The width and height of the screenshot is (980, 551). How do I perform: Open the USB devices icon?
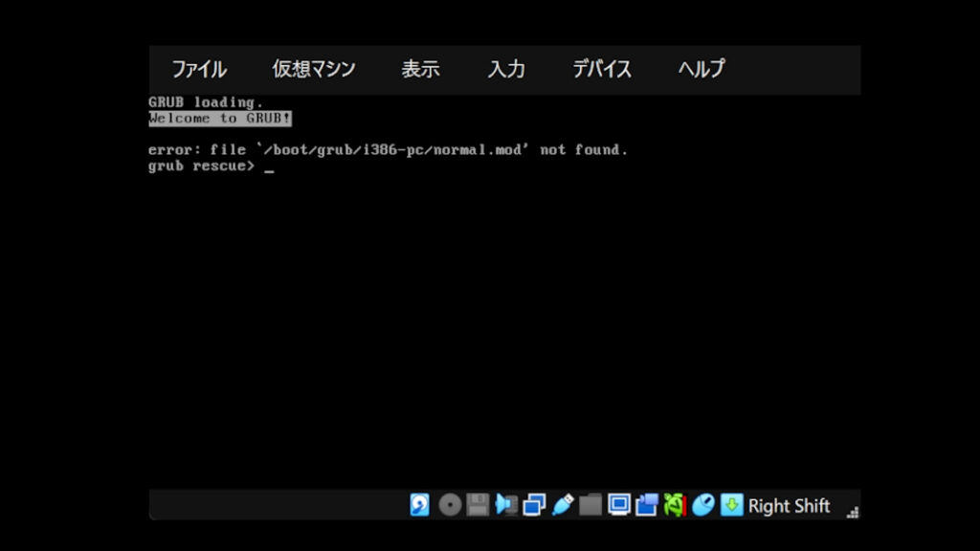[563, 505]
